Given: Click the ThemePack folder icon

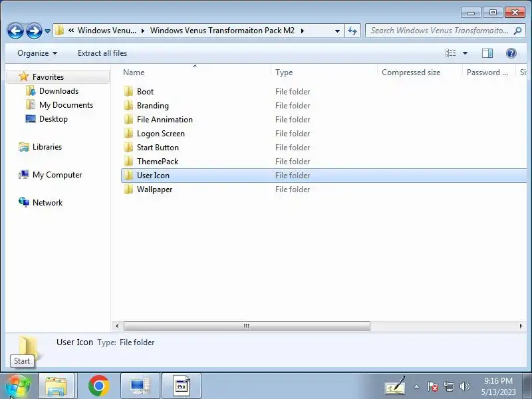Looking at the screenshot, I should click(128, 161).
